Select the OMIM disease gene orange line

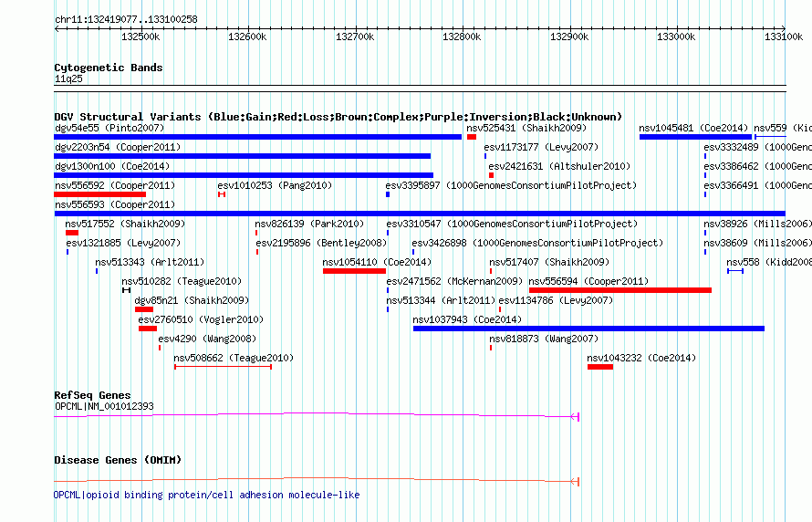coord(317,480)
